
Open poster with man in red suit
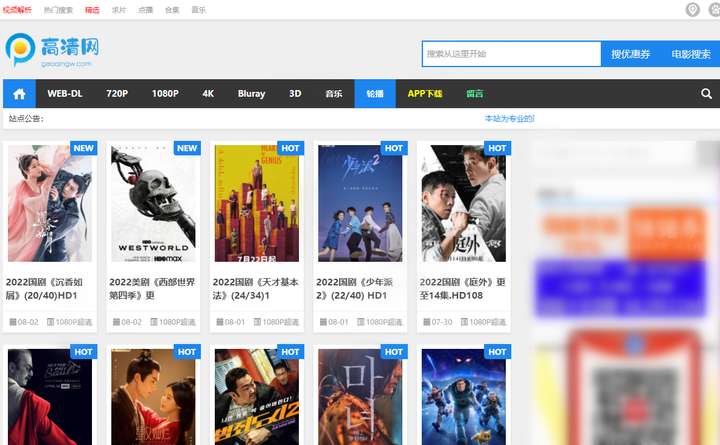coord(50,397)
